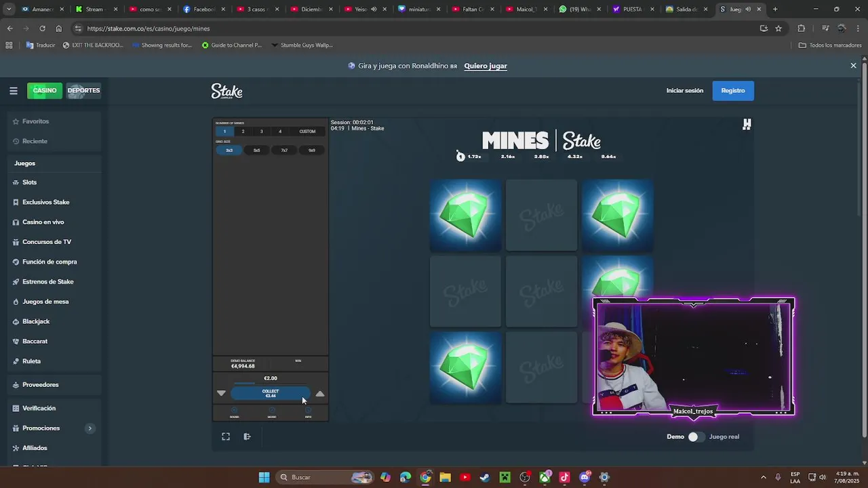868x488 pixels.
Task: Open the Traducir bookmark
Action: click(x=41, y=45)
